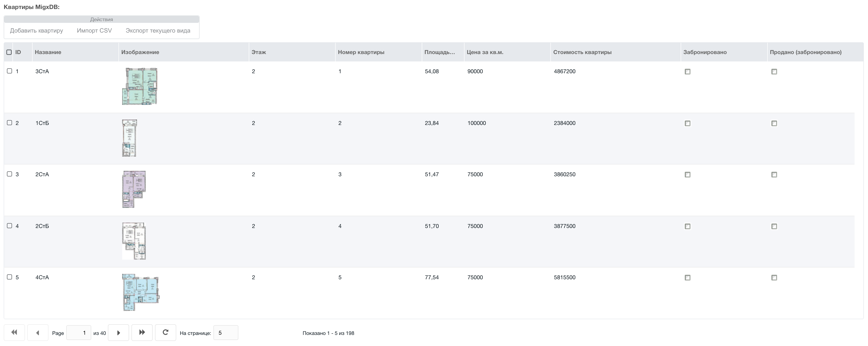Viewport: 868px width, 346px height.
Task: Select the 2СтБ name cell
Action: click(42, 226)
